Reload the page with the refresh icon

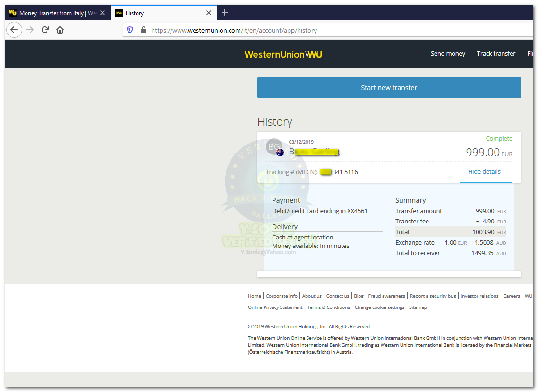[x=45, y=30]
